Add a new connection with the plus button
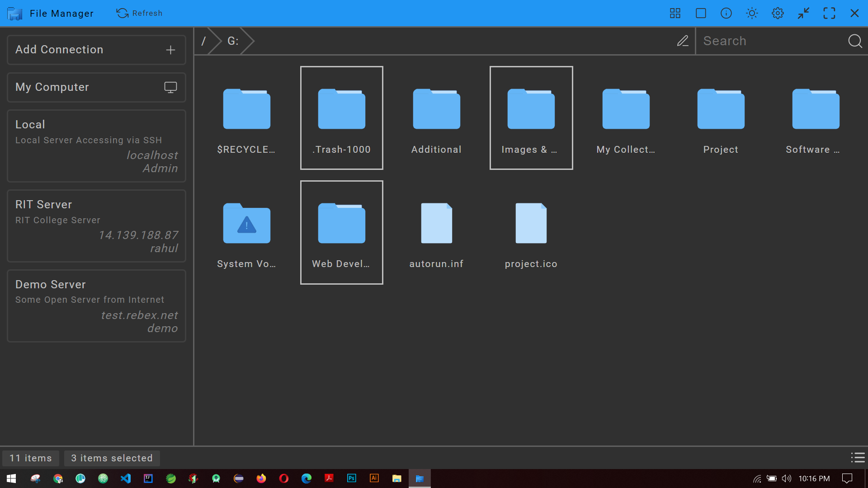The image size is (868, 488). click(170, 50)
